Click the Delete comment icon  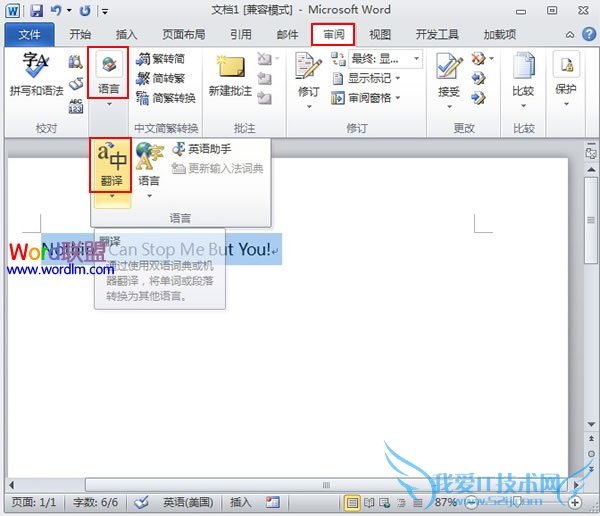(x=264, y=59)
